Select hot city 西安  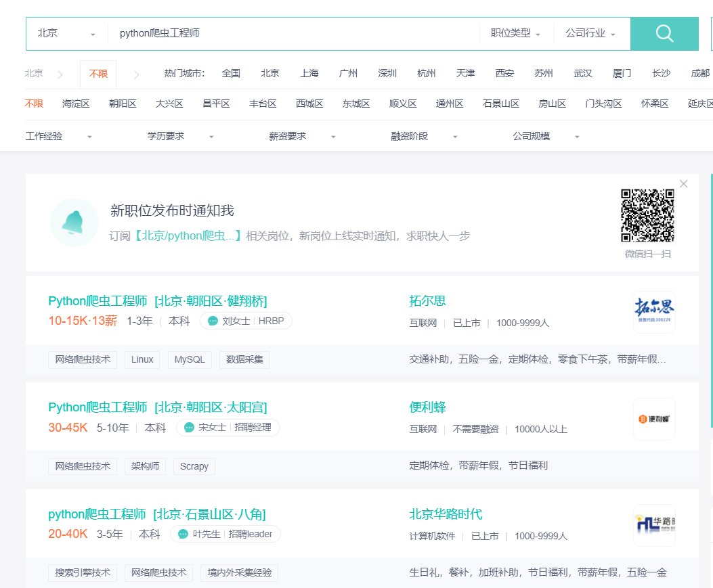tap(504, 74)
